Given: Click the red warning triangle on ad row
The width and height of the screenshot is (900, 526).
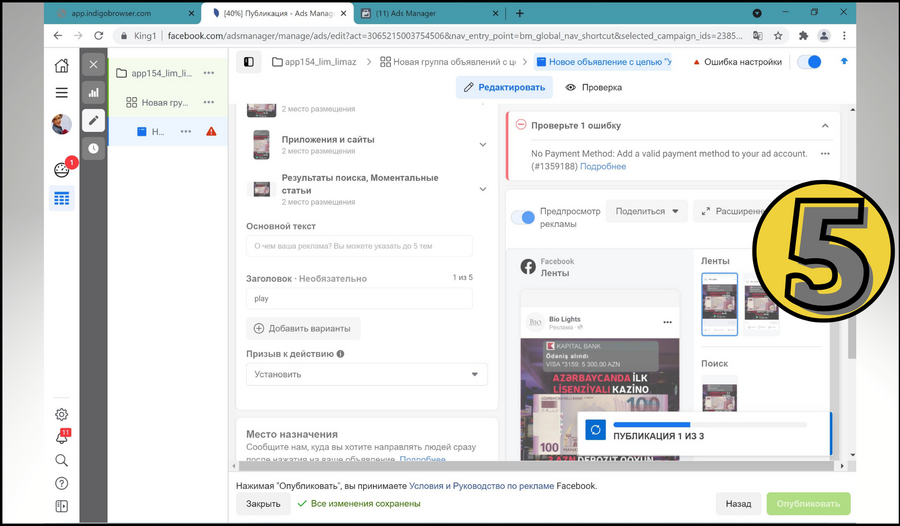Looking at the screenshot, I should [211, 132].
